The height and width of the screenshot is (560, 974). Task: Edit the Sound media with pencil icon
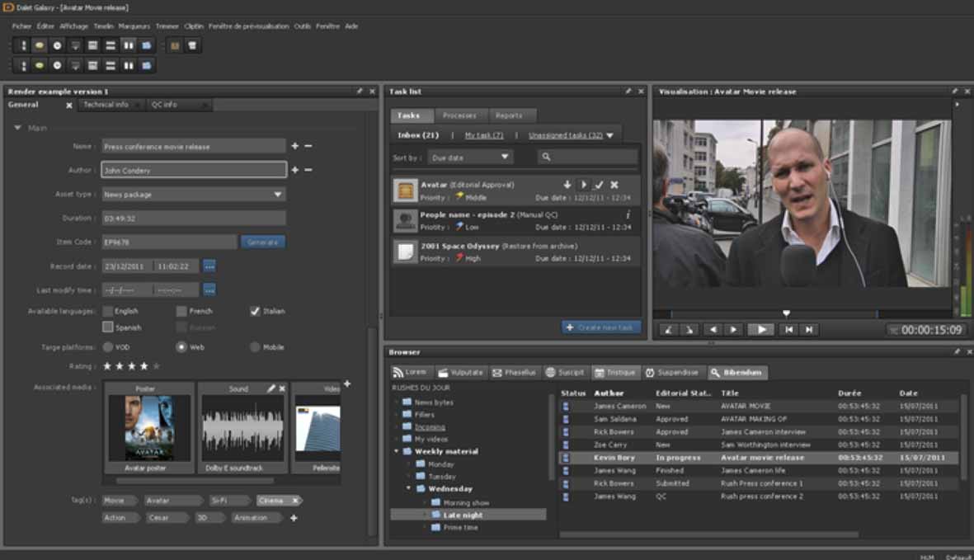[x=271, y=388]
